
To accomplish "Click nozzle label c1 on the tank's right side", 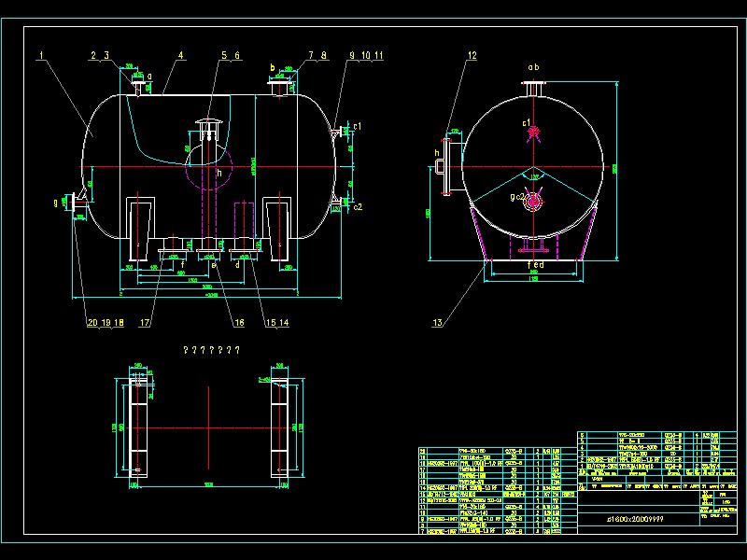I will [357, 125].
